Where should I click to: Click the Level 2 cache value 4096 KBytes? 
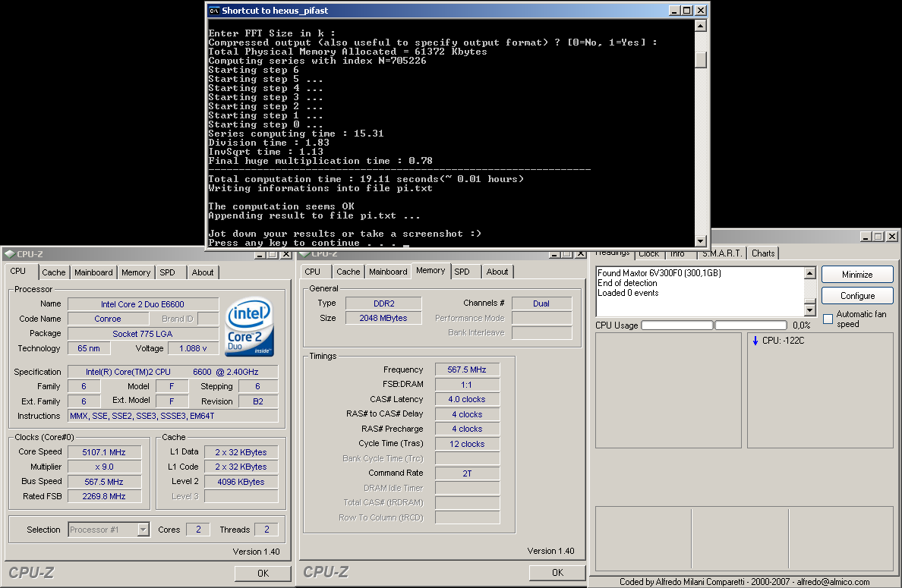click(241, 482)
